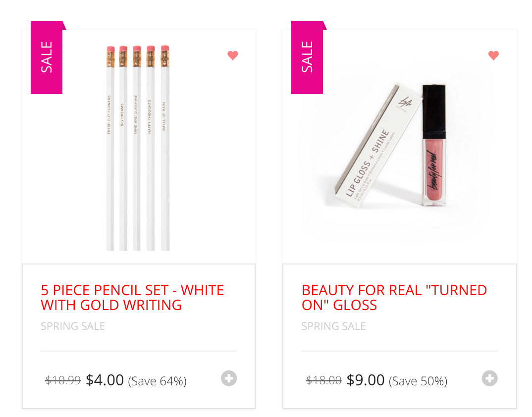This screenshot has height=417, width=532.
Task: Click the $4.00 sale price
Action: click(x=105, y=380)
